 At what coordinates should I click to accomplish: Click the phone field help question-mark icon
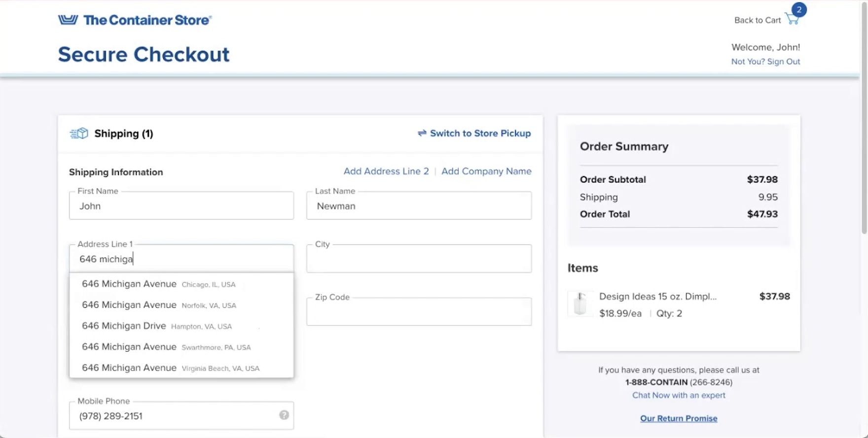(284, 415)
